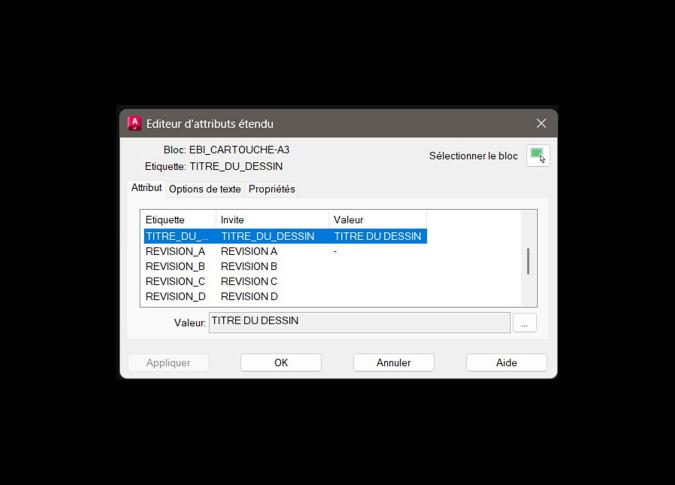
Task: Confirm changes with the OK button
Action: pyautogui.click(x=281, y=362)
